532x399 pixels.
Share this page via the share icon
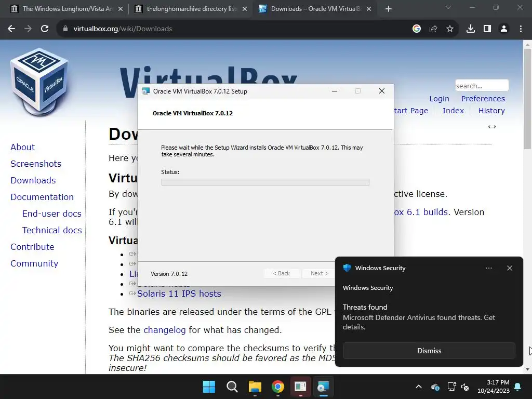click(x=433, y=29)
